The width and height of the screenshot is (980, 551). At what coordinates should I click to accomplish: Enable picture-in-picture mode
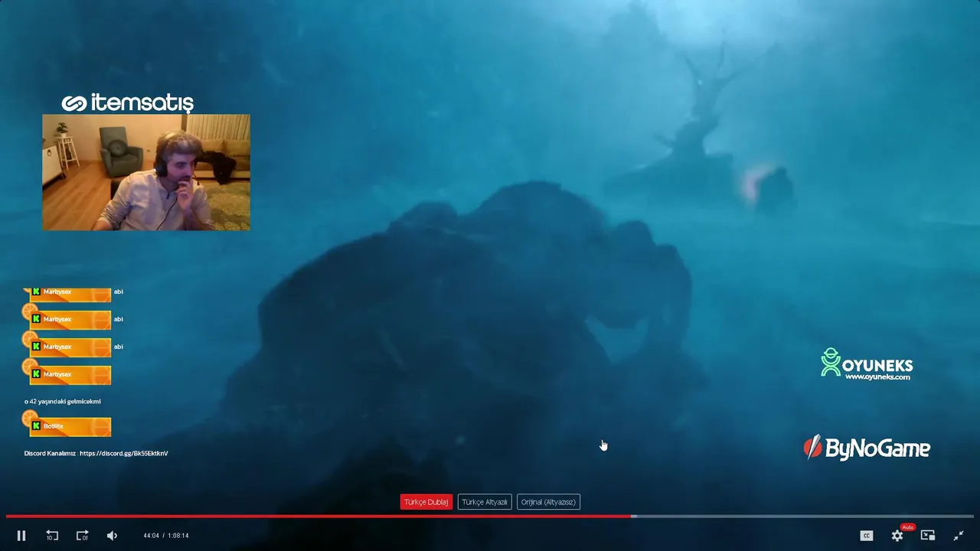point(928,536)
